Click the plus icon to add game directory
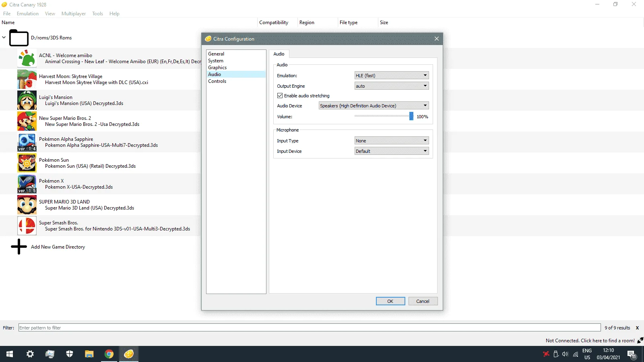 tap(19, 247)
